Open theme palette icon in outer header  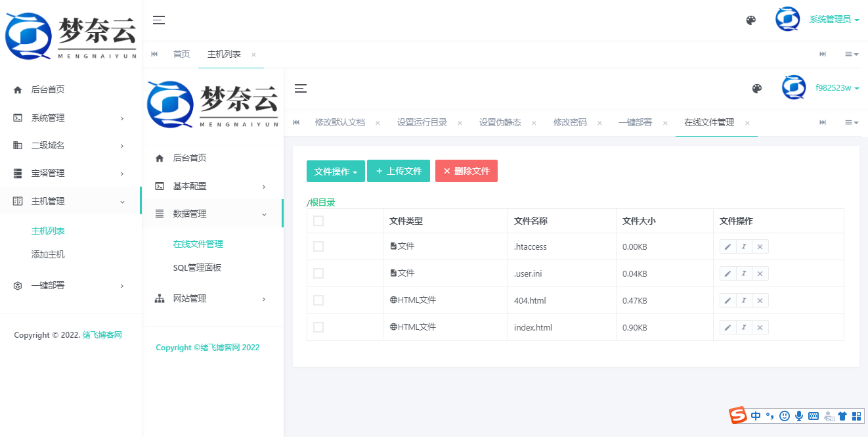tap(751, 20)
